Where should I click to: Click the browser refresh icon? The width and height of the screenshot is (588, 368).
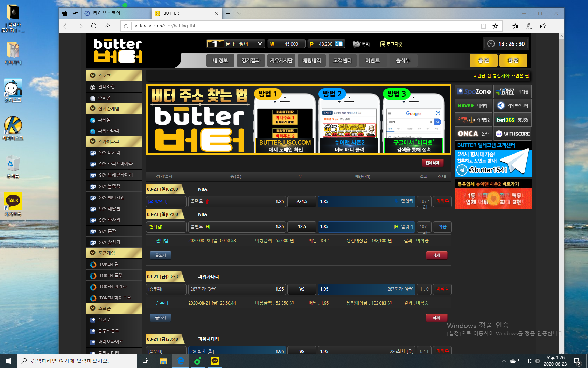[93, 26]
